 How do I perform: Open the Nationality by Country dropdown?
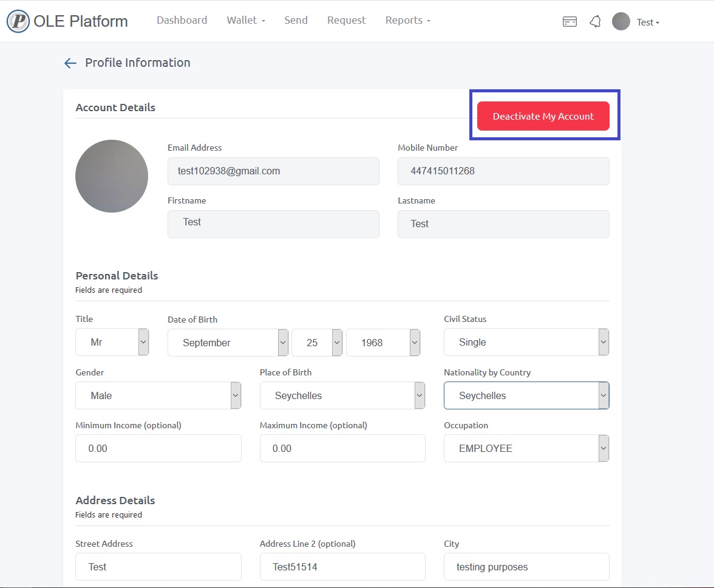click(x=526, y=395)
